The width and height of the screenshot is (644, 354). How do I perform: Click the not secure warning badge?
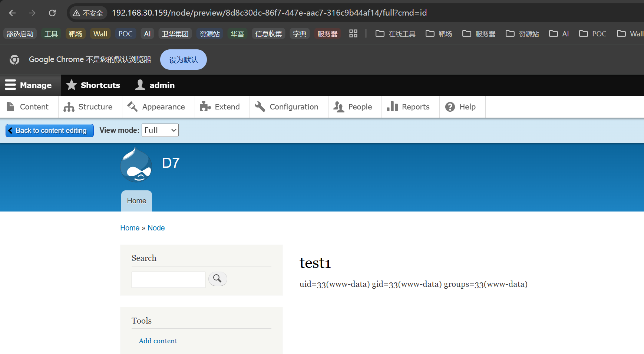click(88, 13)
